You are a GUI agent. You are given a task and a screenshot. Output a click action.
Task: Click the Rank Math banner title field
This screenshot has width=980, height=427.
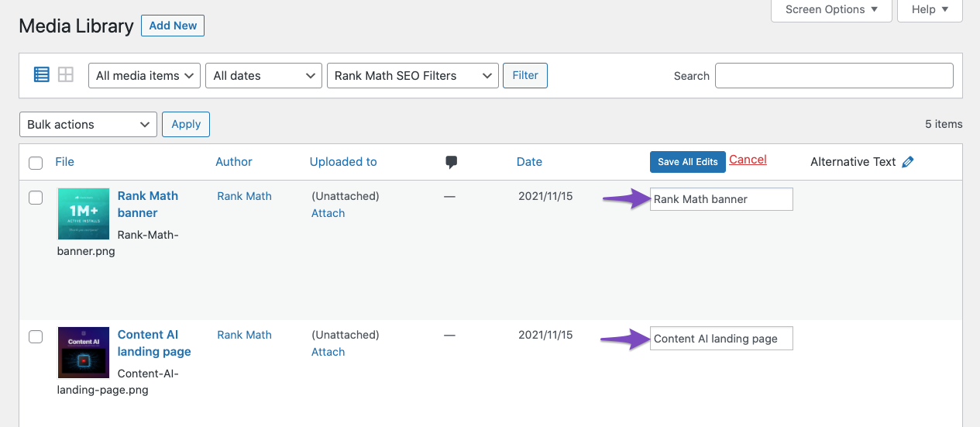721,199
